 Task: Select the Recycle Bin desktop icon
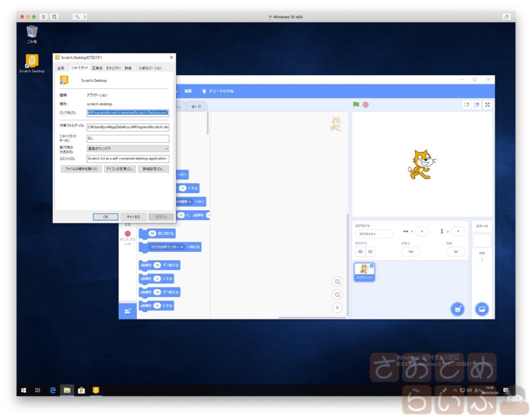coord(32,34)
